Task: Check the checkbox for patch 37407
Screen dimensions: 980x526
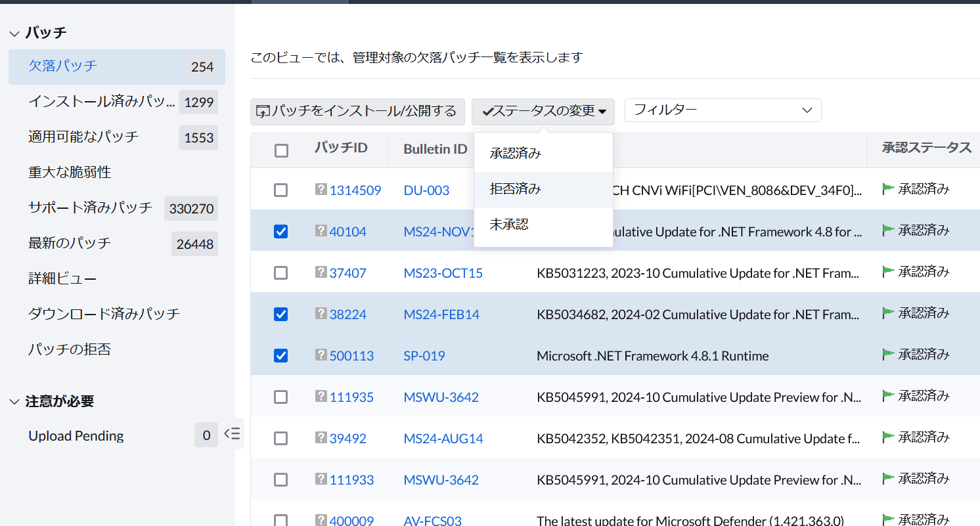Action: pos(281,273)
